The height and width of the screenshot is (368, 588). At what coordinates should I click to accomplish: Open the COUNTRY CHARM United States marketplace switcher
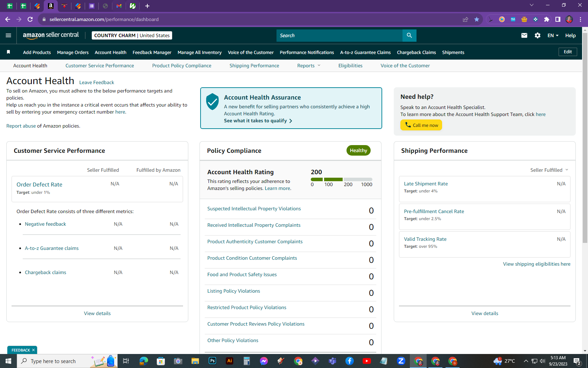(132, 35)
